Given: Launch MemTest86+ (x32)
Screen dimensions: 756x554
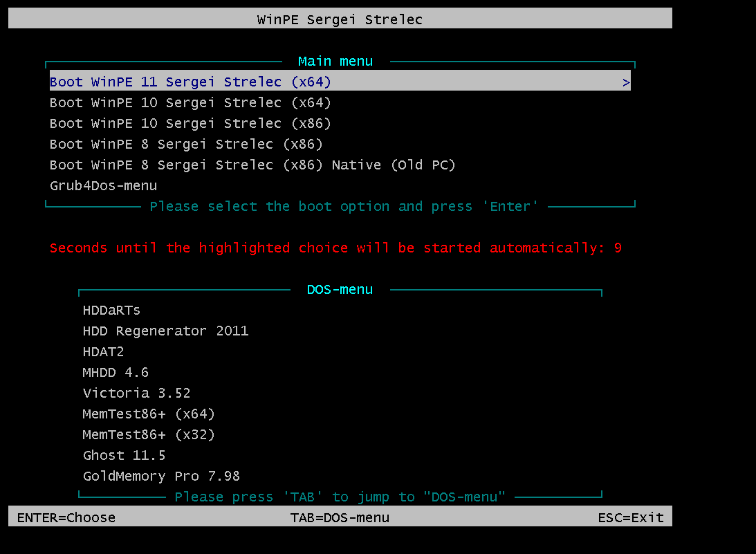Looking at the screenshot, I should (149, 434).
